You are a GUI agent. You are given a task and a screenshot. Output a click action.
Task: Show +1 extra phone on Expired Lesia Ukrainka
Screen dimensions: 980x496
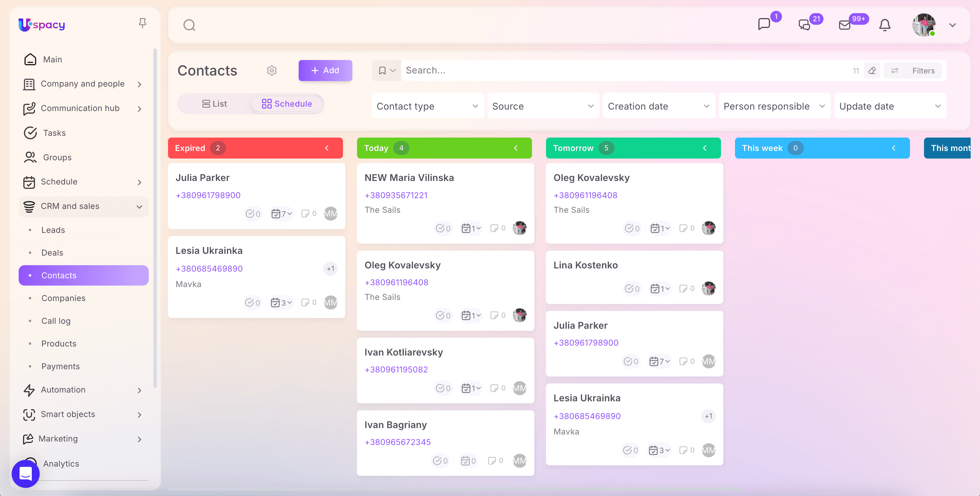pyautogui.click(x=330, y=269)
